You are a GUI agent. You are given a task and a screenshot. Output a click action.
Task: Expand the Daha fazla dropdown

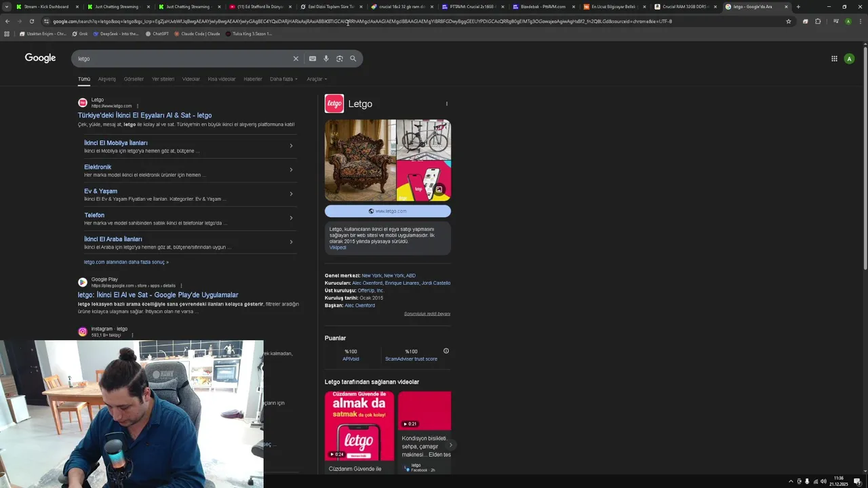click(283, 79)
